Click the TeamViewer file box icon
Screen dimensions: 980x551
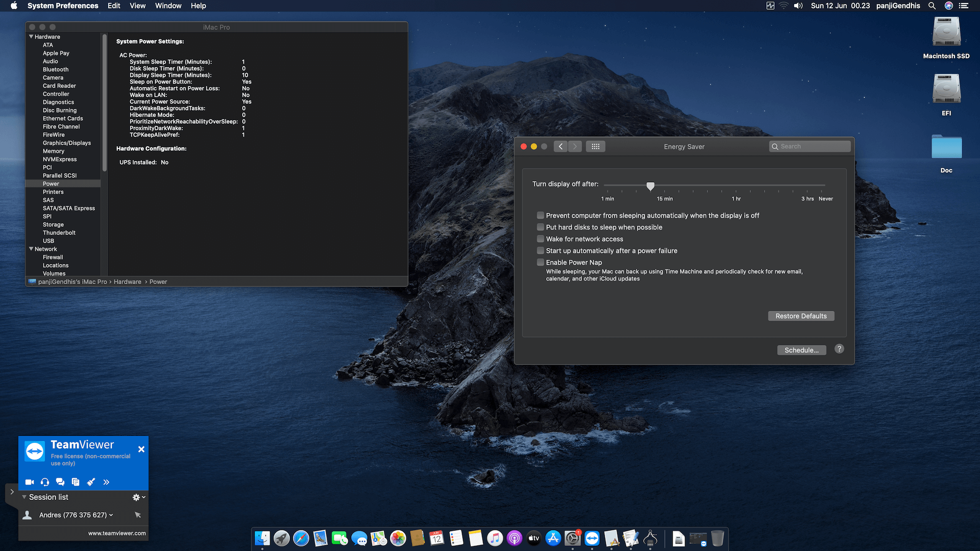pyautogui.click(x=76, y=482)
